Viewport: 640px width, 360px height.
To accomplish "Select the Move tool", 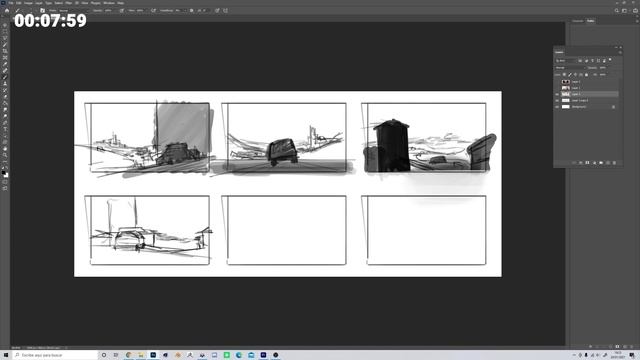I will pyautogui.click(x=5, y=25).
